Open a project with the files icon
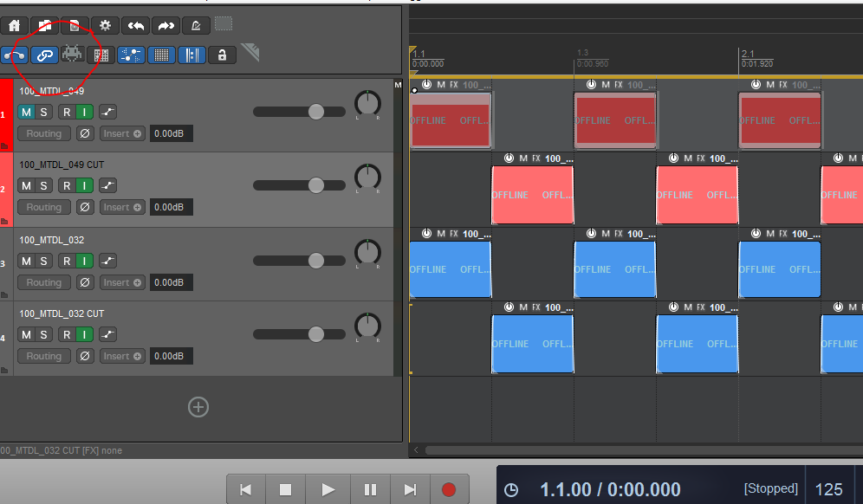This screenshot has height=504, width=863. (44, 25)
